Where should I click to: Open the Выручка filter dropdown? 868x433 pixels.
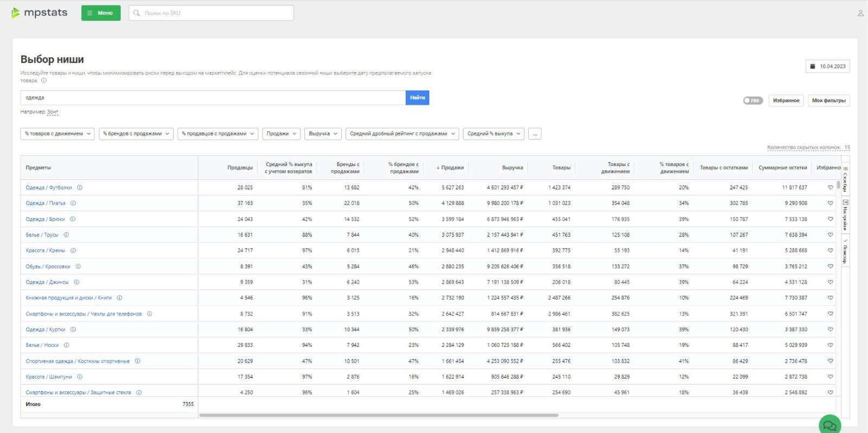323,133
